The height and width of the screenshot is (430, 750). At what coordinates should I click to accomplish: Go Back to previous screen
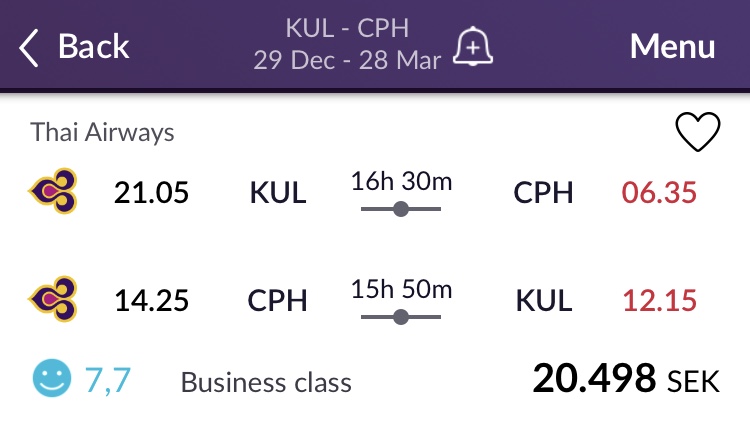click(93, 47)
